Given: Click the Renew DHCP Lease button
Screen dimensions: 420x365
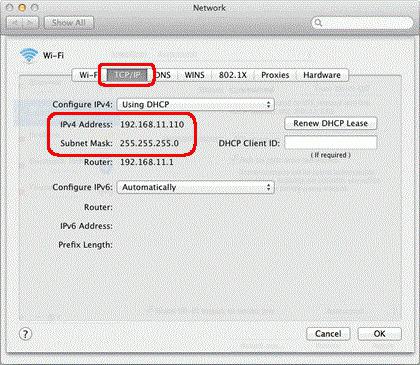Looking at the screenshot, I should (331, 123).
